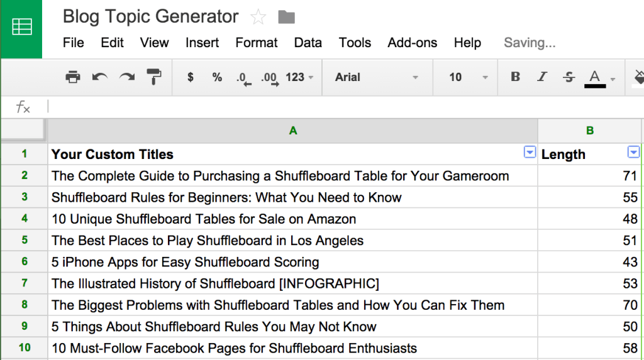Open the Tools menu
Image resolution: width=644 pixels, height=360 pixels.
pyautogui.click(x=355, y=43)
